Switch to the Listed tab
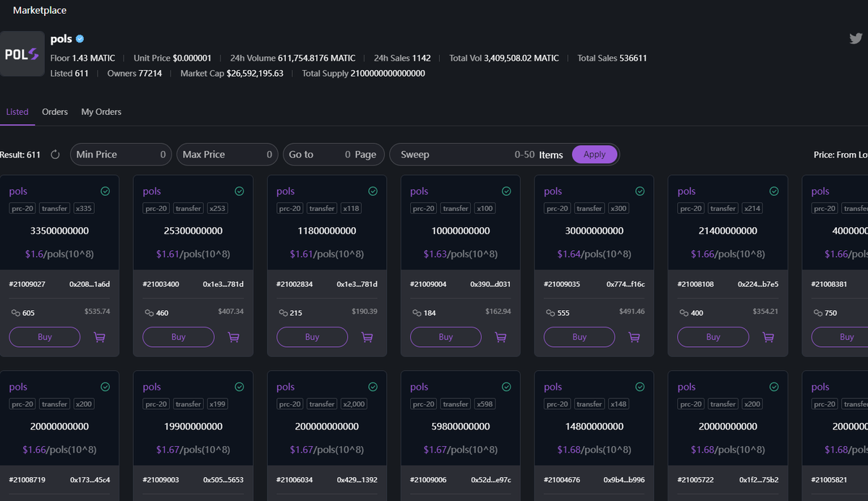This screenshot has height=501, width=868. 17,112
